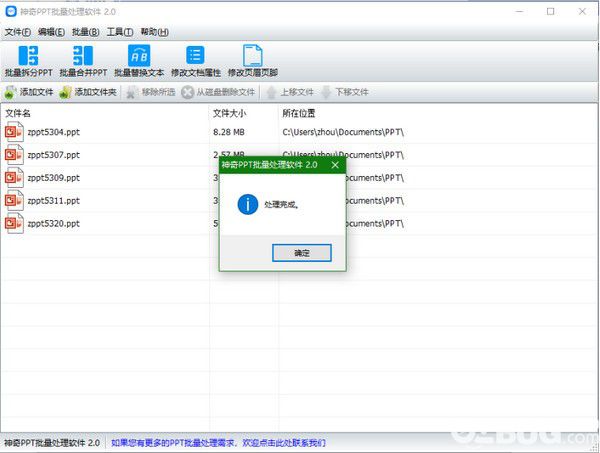The width and height of the screenshot is (600, 453).
Task: Click the blue info icon in dialog
Action: [248, 205]
